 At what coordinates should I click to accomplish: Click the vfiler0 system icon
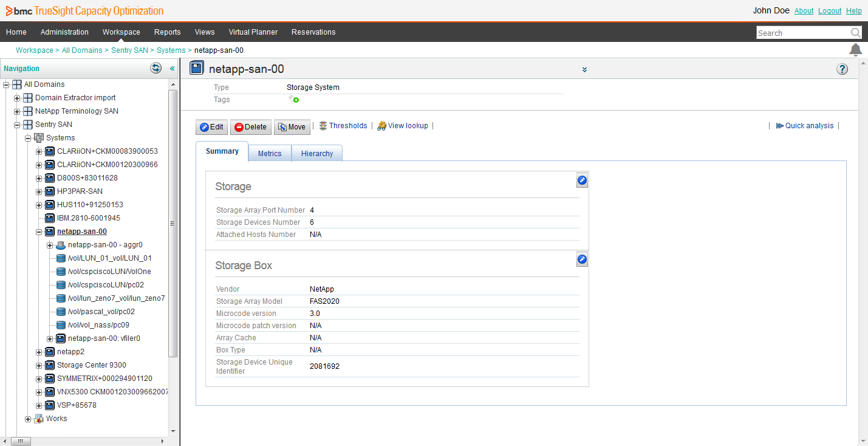(x=61, y=338)
